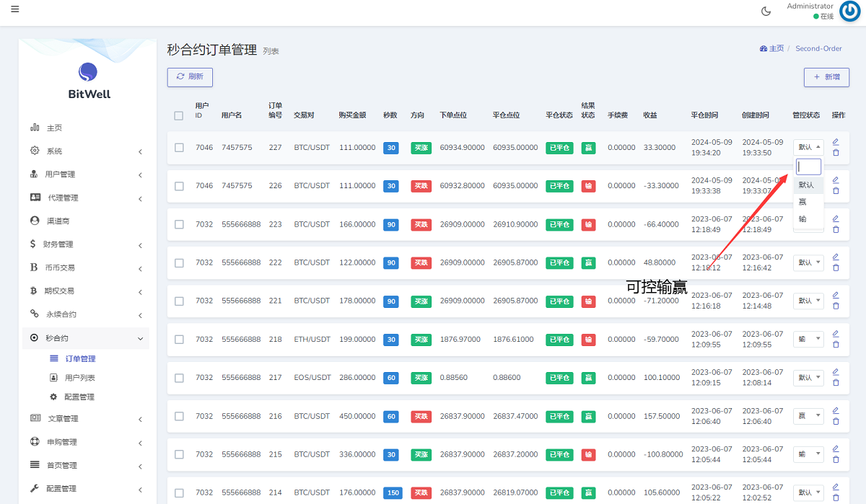Open control status dropdown for order 222

(x=808, y=262)
